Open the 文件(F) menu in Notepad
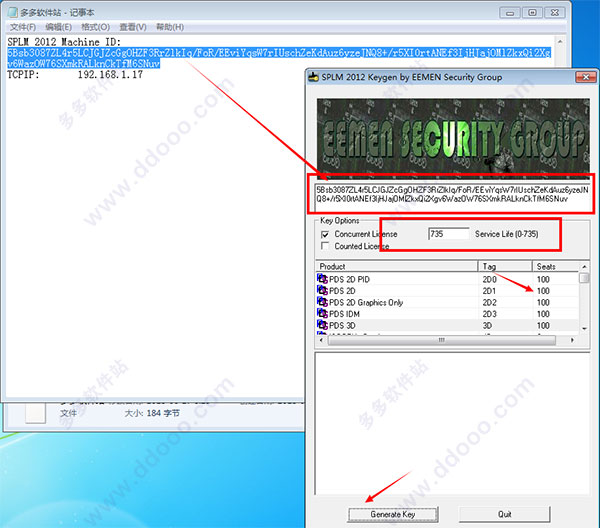 coord(23,27)
